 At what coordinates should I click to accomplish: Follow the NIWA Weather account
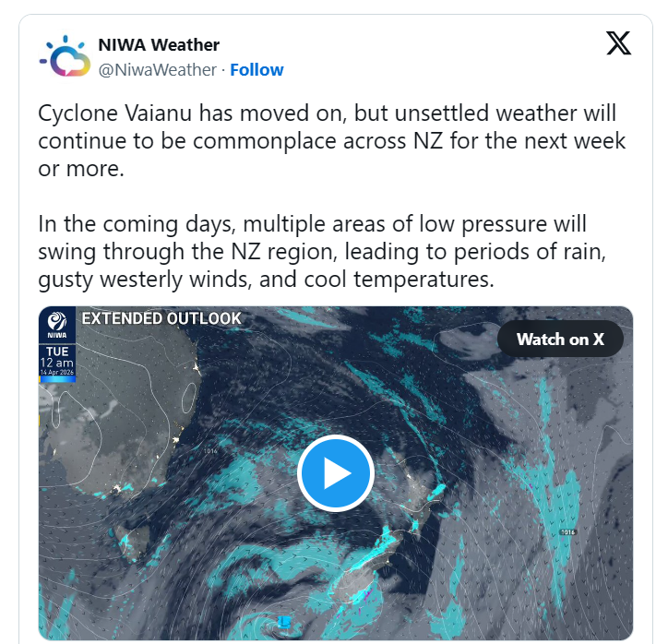pyautogui.click(x=256, y=70)
